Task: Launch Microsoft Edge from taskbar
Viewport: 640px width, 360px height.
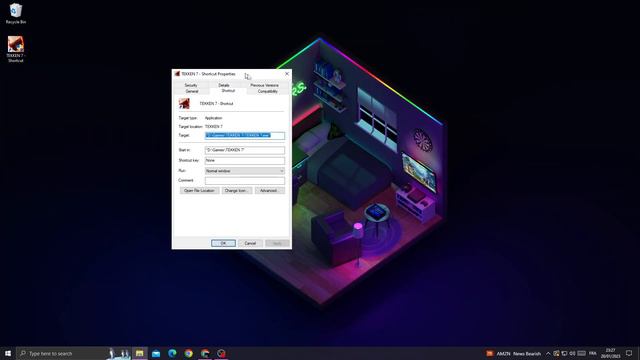Action: (172, 353)
